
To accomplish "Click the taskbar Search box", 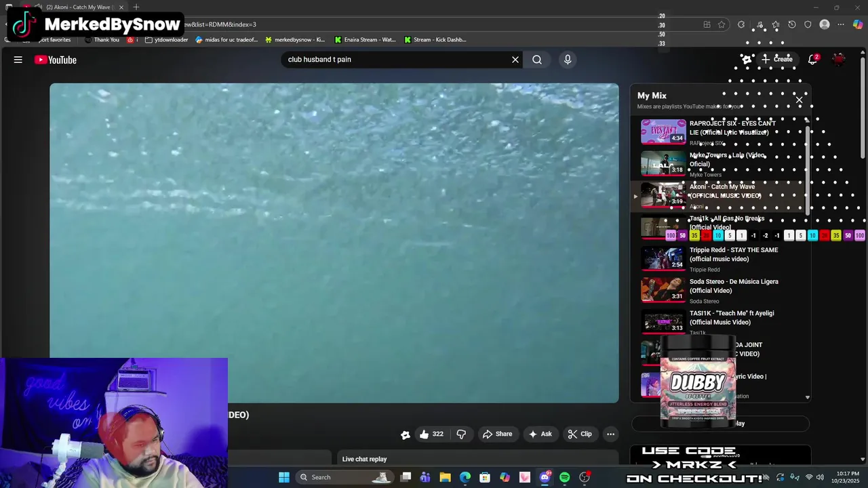I will tap(346, 477).
